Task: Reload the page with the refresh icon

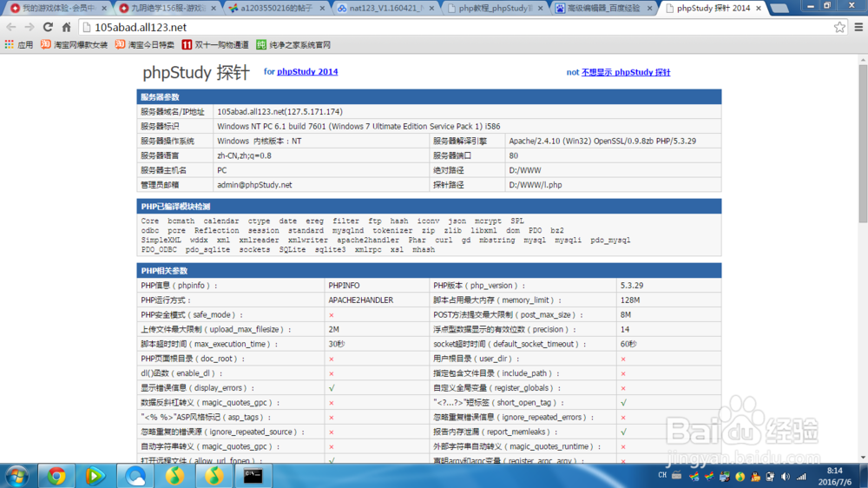Action: coord(48,27)
